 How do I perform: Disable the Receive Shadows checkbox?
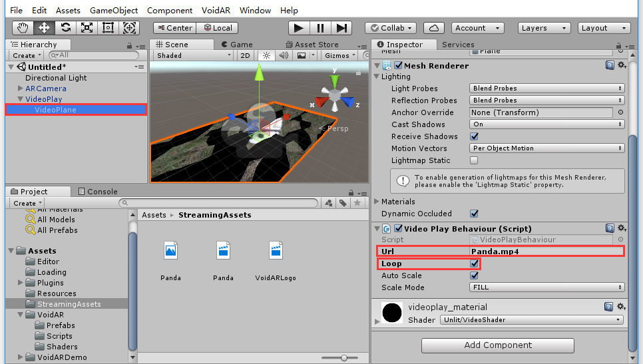click(475, 136)
